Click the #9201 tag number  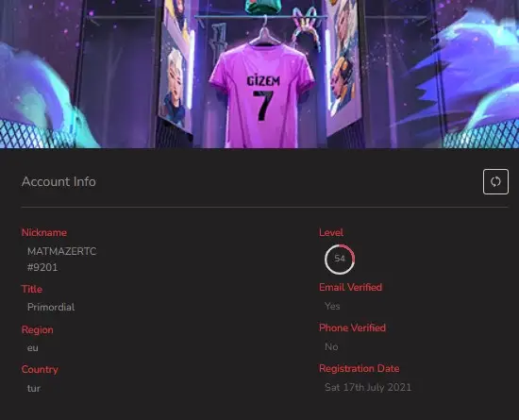point(42,267)
